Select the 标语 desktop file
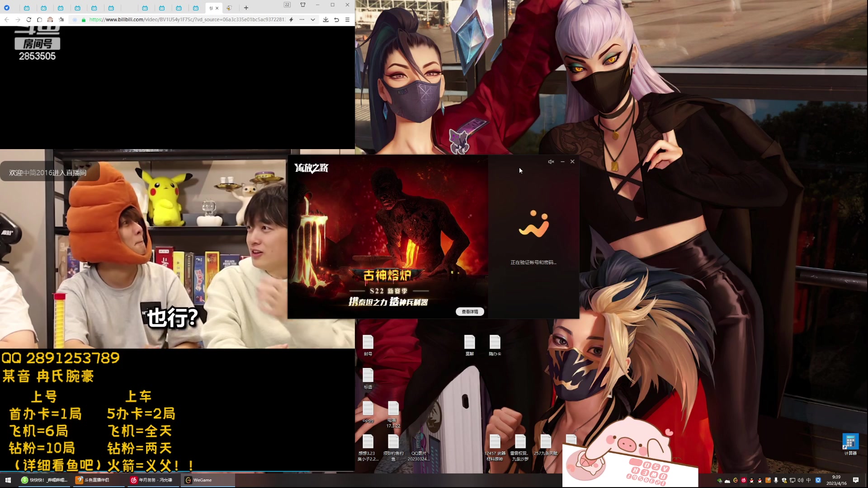868x488 pixels. coord(368,379)
